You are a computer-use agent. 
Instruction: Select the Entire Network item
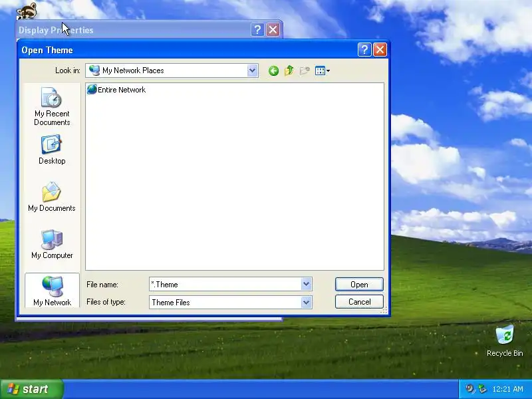(117, 90)
